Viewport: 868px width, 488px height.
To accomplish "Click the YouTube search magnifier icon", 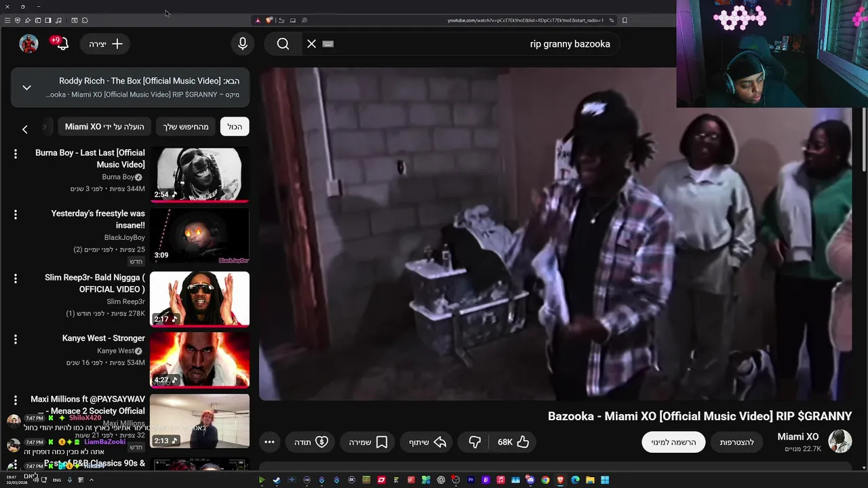I will click(x=283, y=44).
